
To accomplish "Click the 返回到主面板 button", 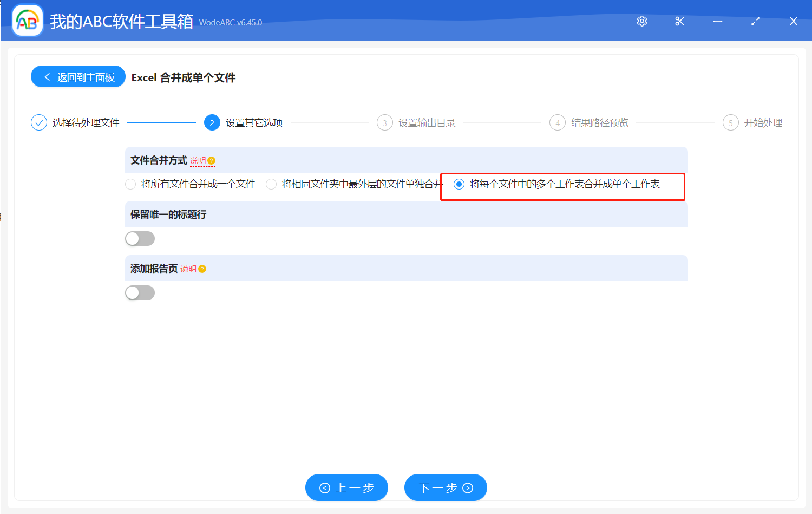I will click(x=78, y=76).
